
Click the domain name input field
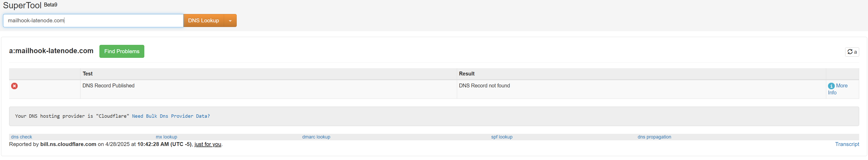tap(93, 20)
